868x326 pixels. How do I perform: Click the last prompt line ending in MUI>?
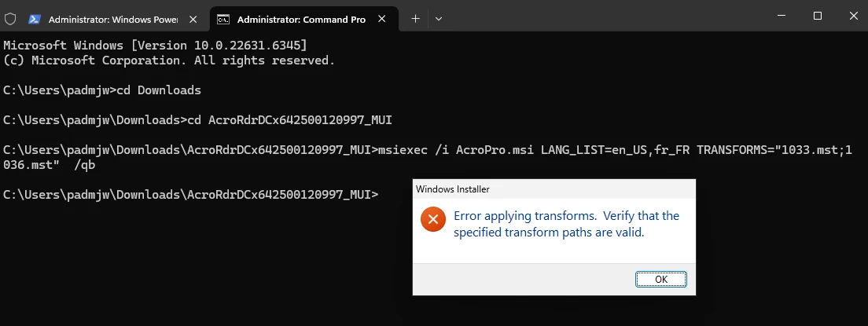click(x=191, y=195)
